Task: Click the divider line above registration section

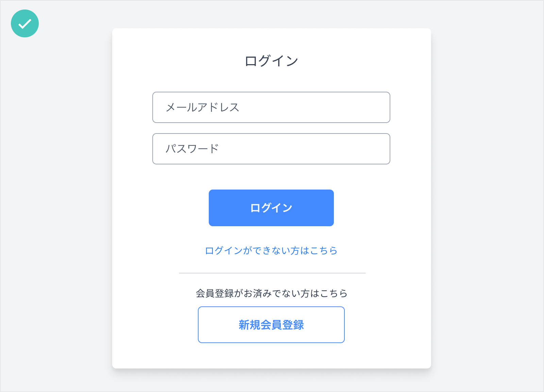Action: pos(272,272)
